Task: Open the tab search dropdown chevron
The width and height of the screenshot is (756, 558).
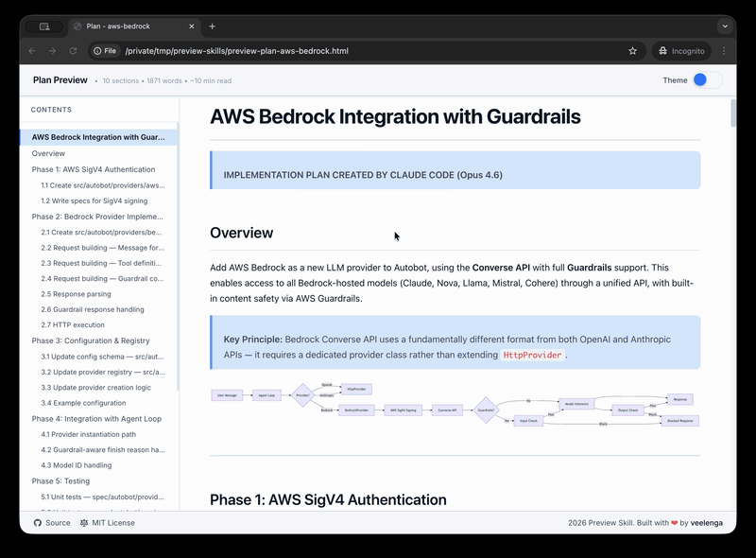Action: [725, 26]
